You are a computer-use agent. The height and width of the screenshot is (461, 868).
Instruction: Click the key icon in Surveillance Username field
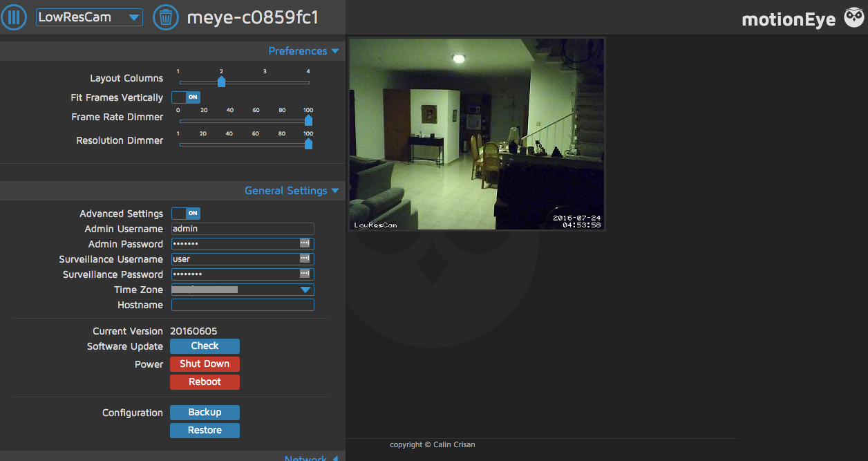pyautogui.click(x=304, y=259)
